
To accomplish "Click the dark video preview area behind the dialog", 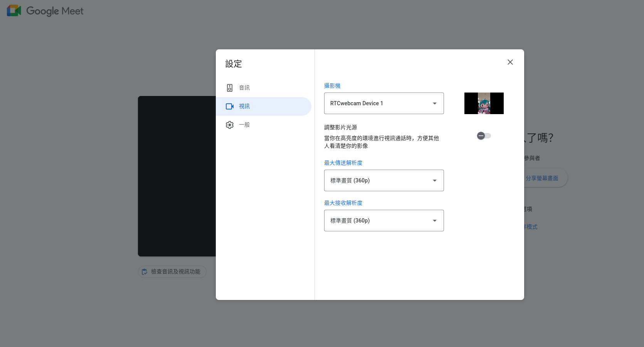I will [177, 176].
